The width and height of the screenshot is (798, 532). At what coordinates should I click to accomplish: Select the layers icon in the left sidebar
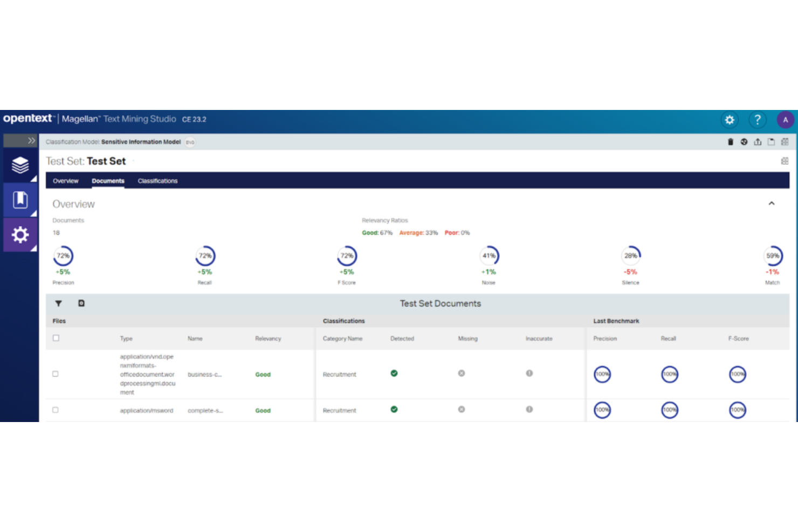point(20,165)
